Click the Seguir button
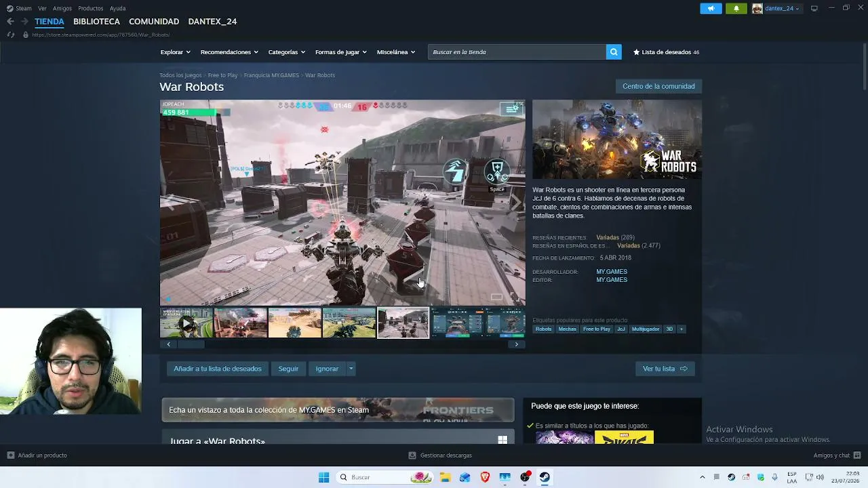 [288, 369]
